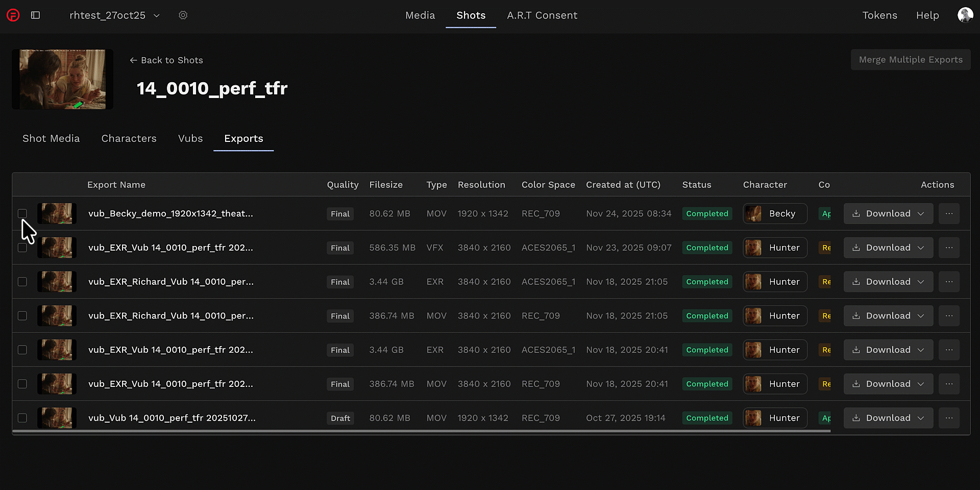Open more actions for EXR row created 21:05
980x490 pixels.
[949, 282]
